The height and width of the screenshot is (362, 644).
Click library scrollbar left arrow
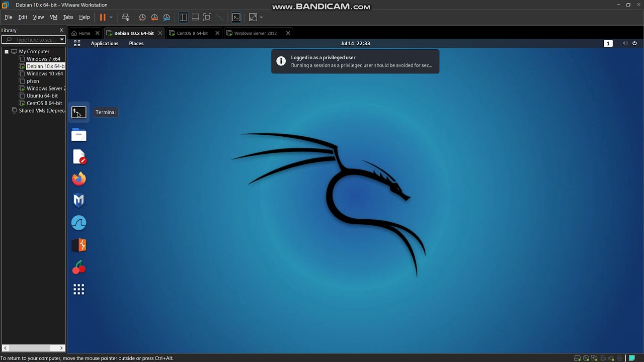coord(5,348)
